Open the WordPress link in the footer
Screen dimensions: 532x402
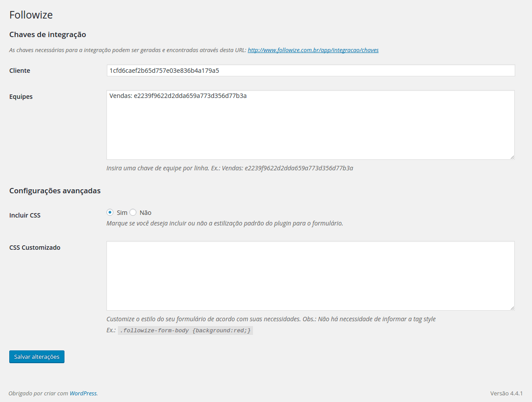click(83, 393)
